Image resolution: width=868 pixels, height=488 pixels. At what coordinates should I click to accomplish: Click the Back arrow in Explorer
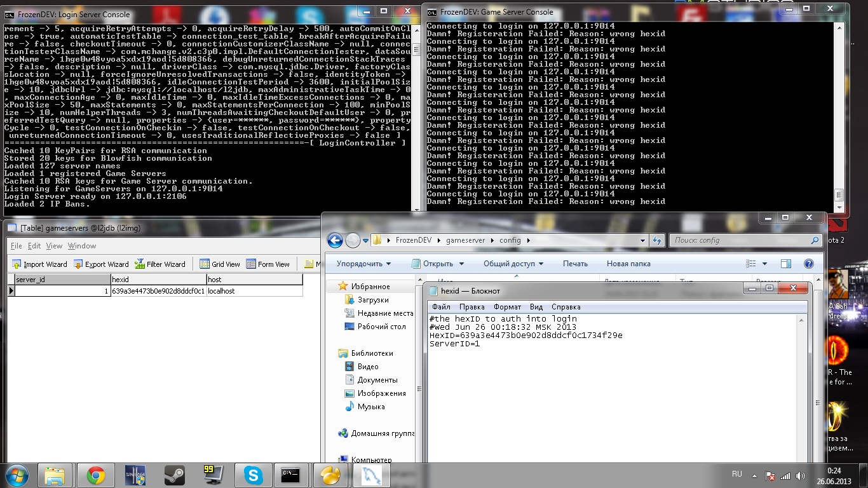[x=335, y=240]
